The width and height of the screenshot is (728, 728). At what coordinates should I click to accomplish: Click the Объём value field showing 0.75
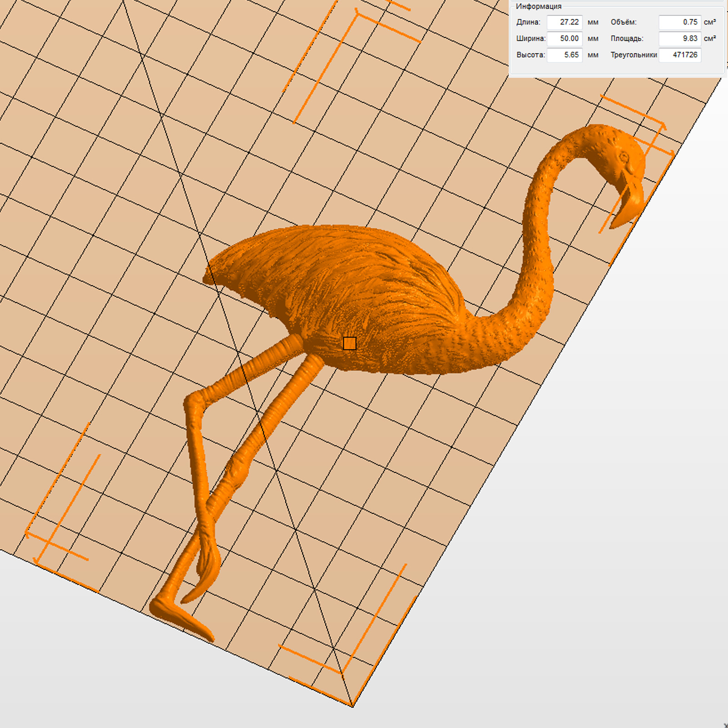679,22
